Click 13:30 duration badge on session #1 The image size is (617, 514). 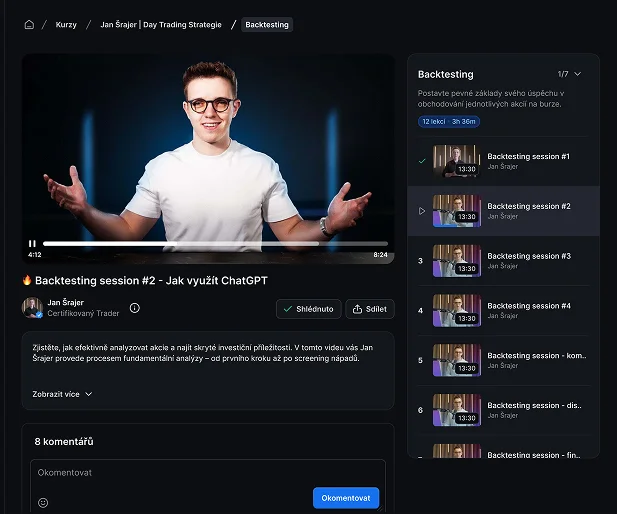pyautogui.click(x=467, y=169)
